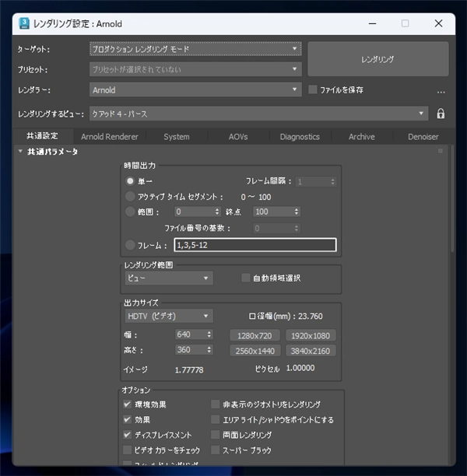The width and height of the screenshot is (467, 476).
Task: Open the レンダリングするビュー dropdown
Action: pos(258,114)
